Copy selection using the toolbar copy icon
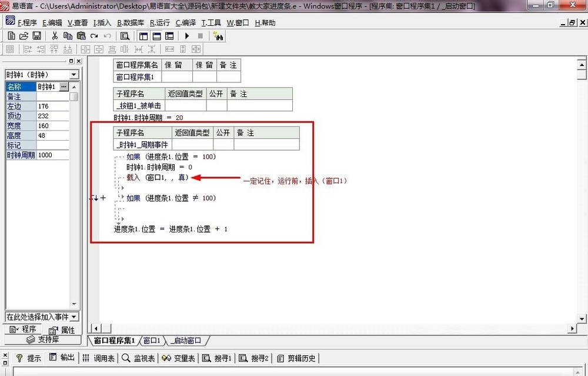Image resolution: width=588 pixels, height=376 pixels. 68,36
